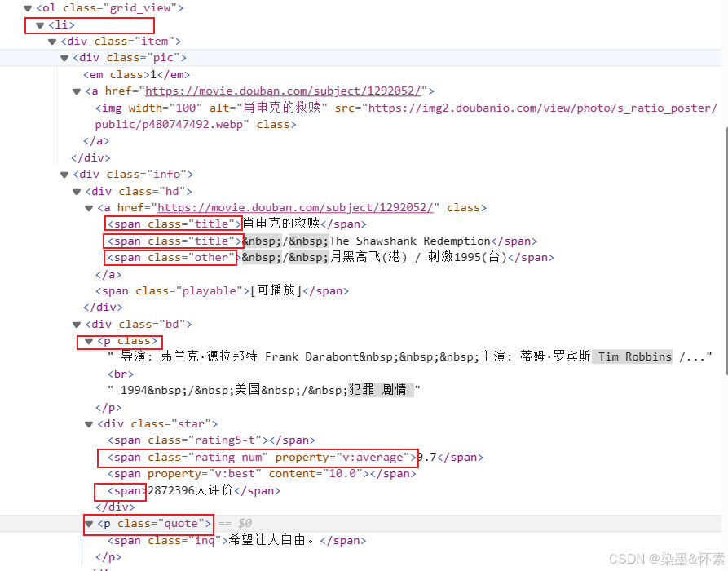Click the closing </a> tag after span other
Screen dimensions: 728x571
108,275
